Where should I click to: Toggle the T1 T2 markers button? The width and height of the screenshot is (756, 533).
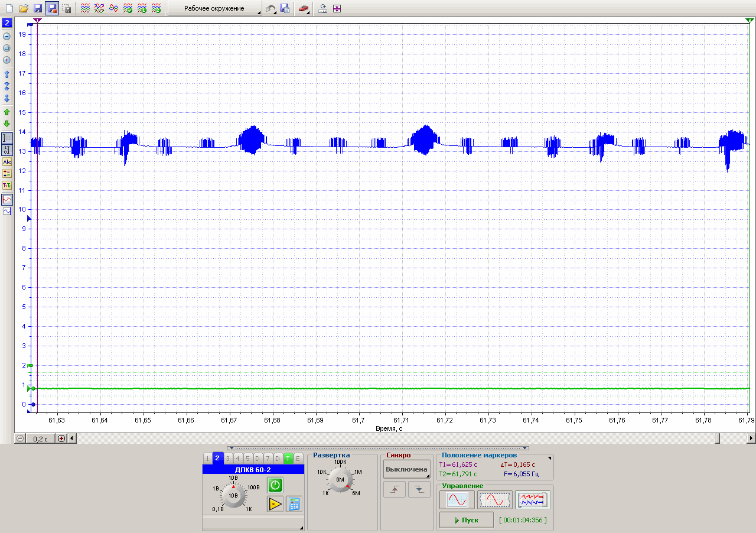pos(7,185)
